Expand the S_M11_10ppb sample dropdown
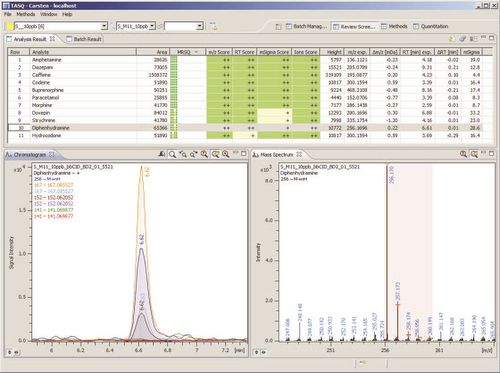Viewport: 500px width, 373px height. point(152,26)
